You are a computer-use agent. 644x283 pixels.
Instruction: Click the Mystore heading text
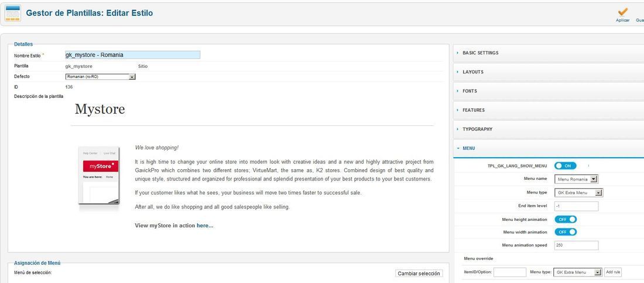coord(100,110)
